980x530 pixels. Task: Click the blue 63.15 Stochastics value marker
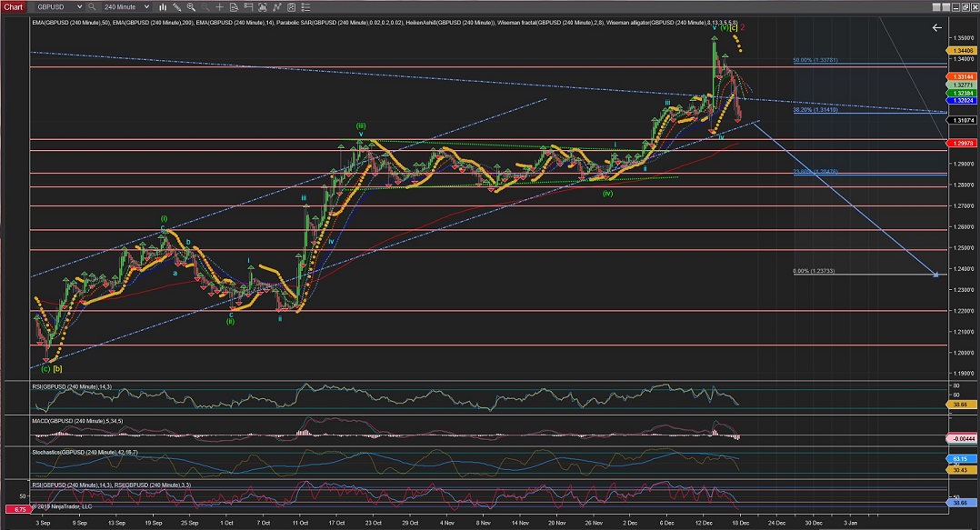tap(960, 459)
